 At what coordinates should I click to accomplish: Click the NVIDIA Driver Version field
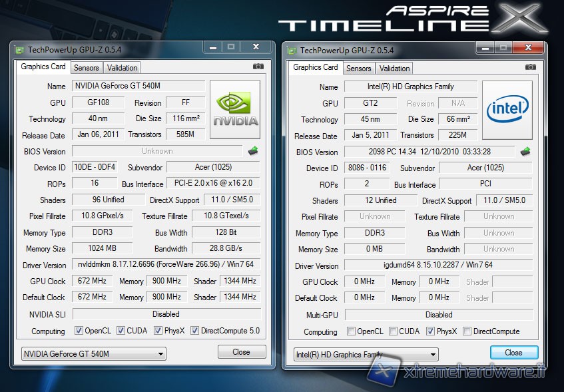click(166, 265)
